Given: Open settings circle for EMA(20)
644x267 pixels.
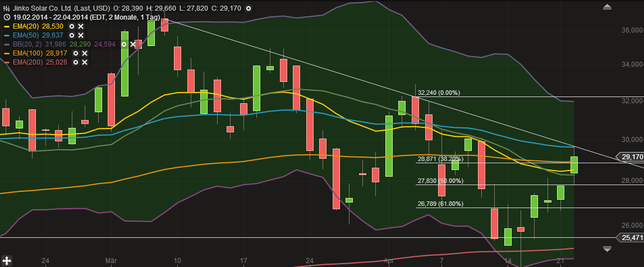Looking at the screenshot, I should (x=72, y=26).
